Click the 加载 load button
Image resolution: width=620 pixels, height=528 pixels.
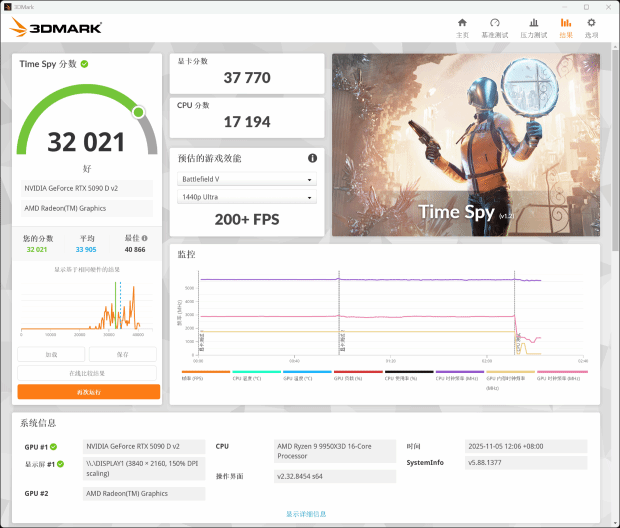pyautogui.click(x=51, y=354)
